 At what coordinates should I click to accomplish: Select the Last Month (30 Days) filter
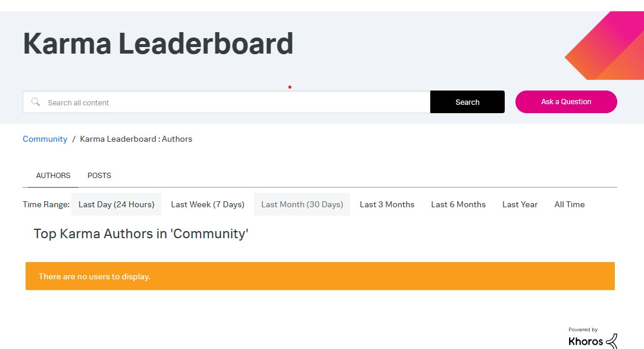point(302,204)
